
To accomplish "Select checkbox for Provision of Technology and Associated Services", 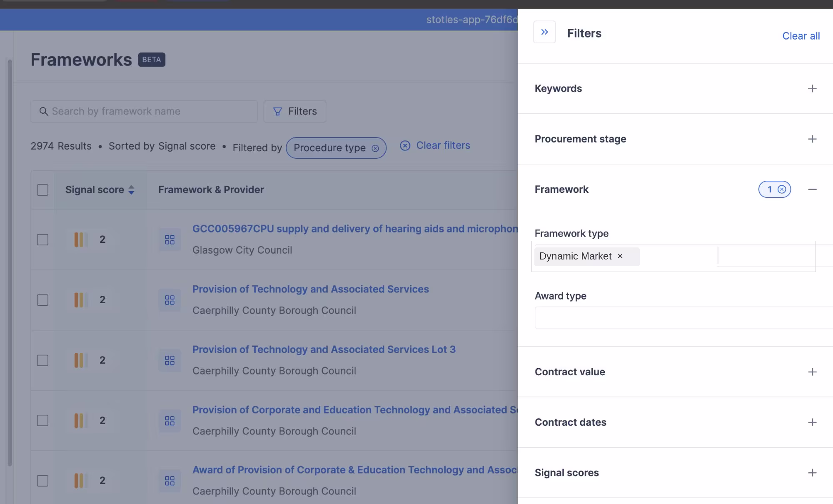I will 42,300.
